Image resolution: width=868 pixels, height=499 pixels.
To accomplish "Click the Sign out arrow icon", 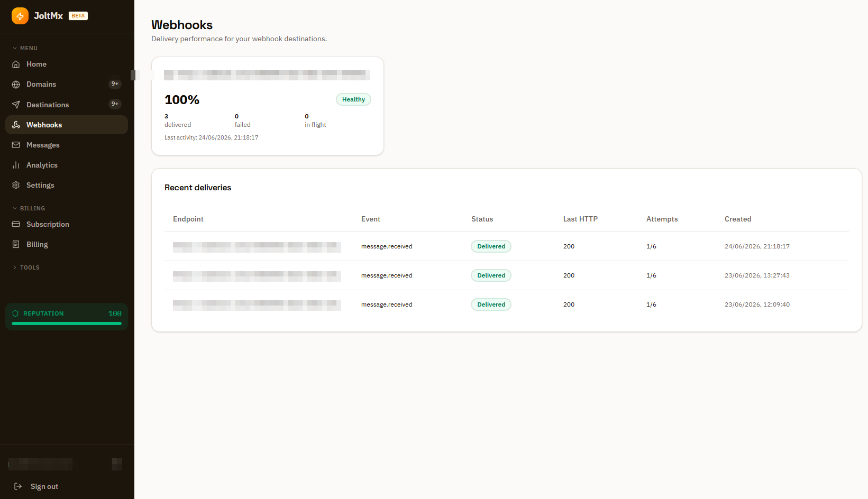I will (x=18, y=486).
